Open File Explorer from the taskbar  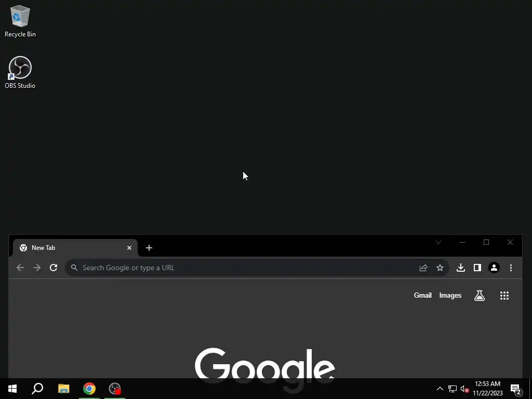[64, 389]
